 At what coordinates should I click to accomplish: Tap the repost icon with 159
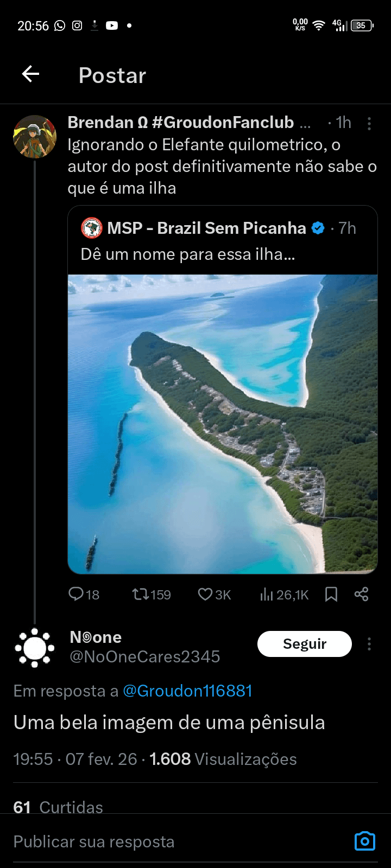click(152, 595)
